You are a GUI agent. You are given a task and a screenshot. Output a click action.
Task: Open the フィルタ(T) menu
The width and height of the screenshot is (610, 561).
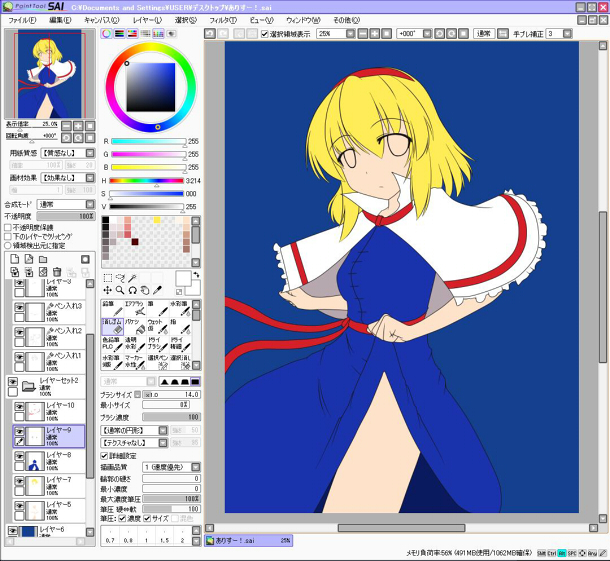click(223, 20)
